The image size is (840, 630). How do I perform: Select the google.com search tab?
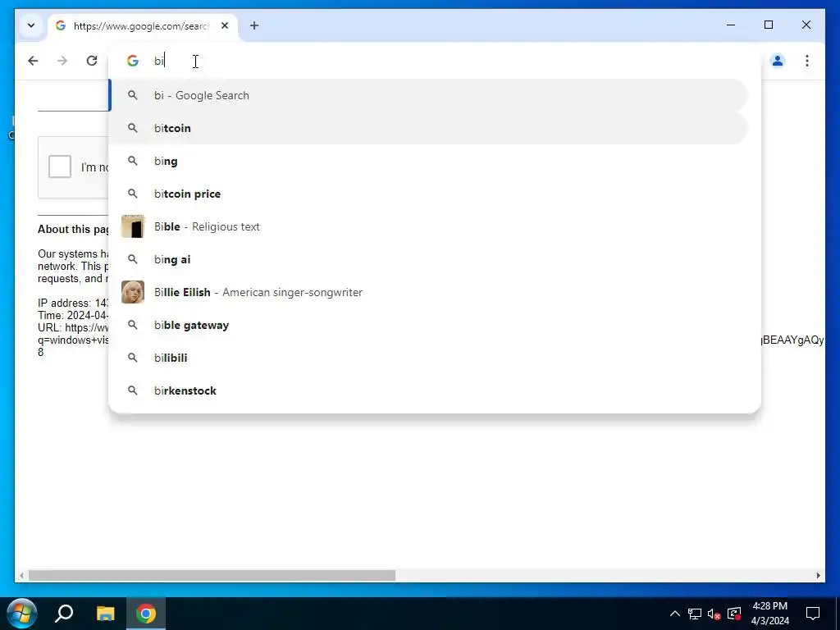143,25
